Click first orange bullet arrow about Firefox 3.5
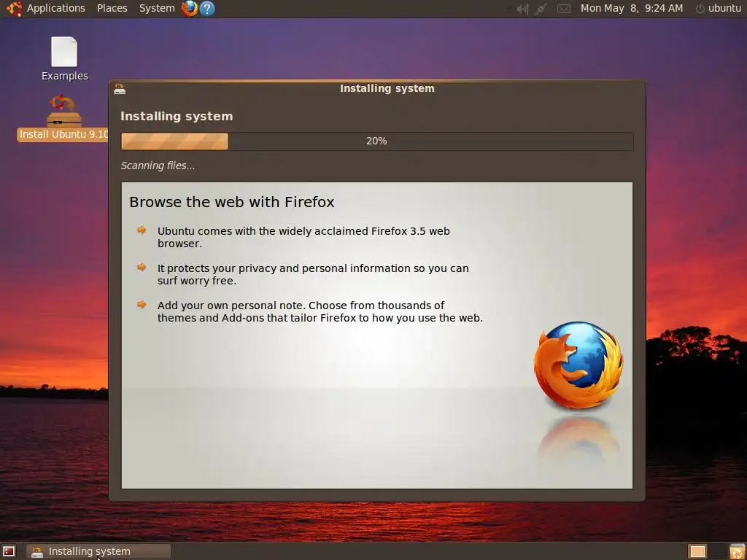The height and width of the screenshot is (560, 747). point(142,230)
